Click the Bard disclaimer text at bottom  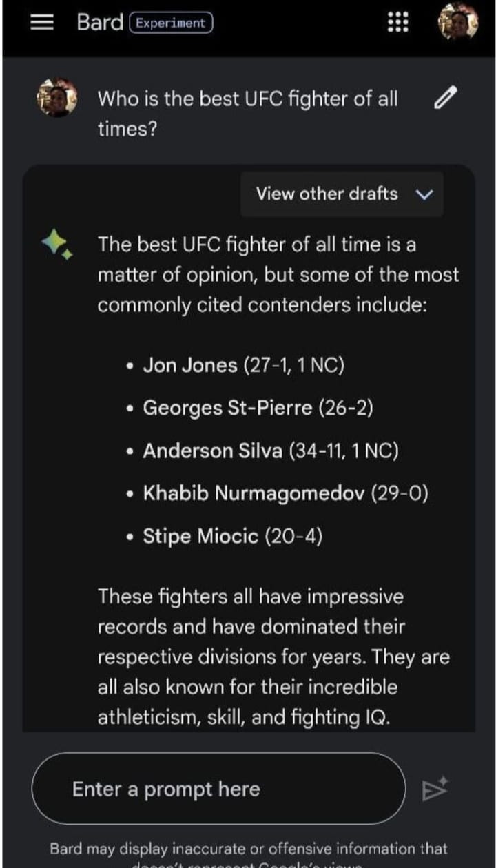point(249,849)
